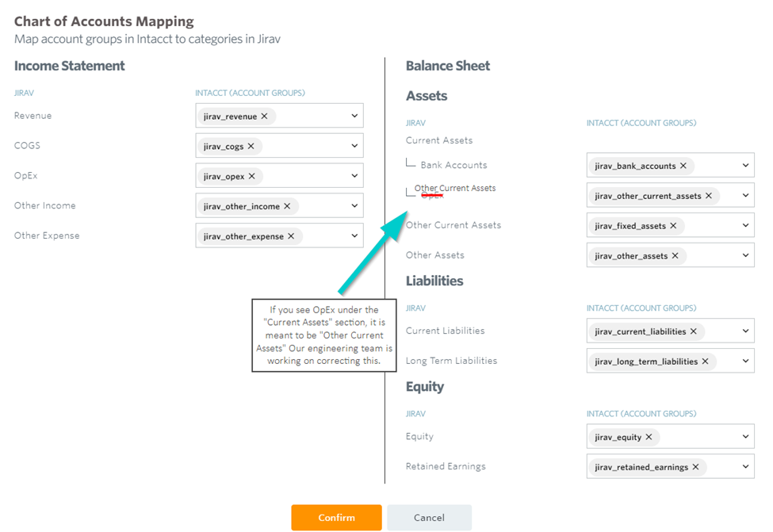Remove the jirav_retained_earnings tag
The height and width of the screenshot is (532, 773).
695,467
